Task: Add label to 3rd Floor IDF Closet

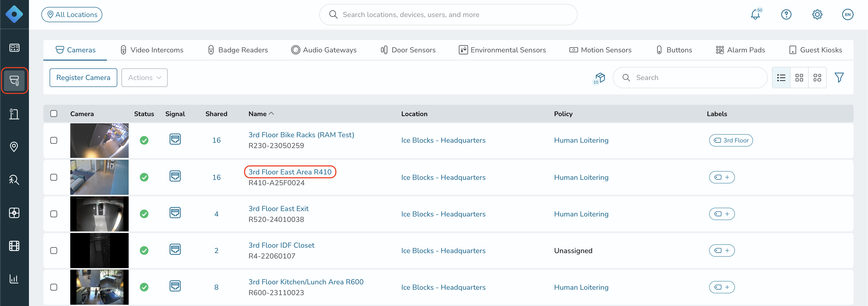Action: click(x=722, y=251)
